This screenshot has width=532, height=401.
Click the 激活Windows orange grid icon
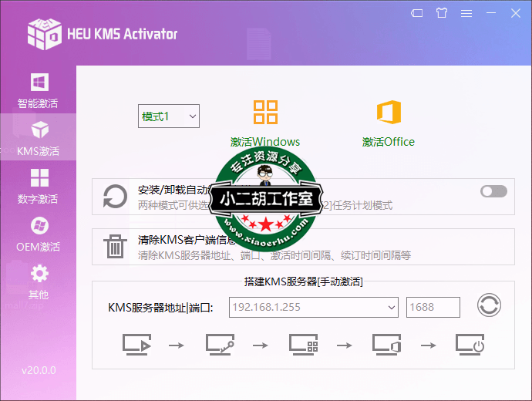(265, 113)
